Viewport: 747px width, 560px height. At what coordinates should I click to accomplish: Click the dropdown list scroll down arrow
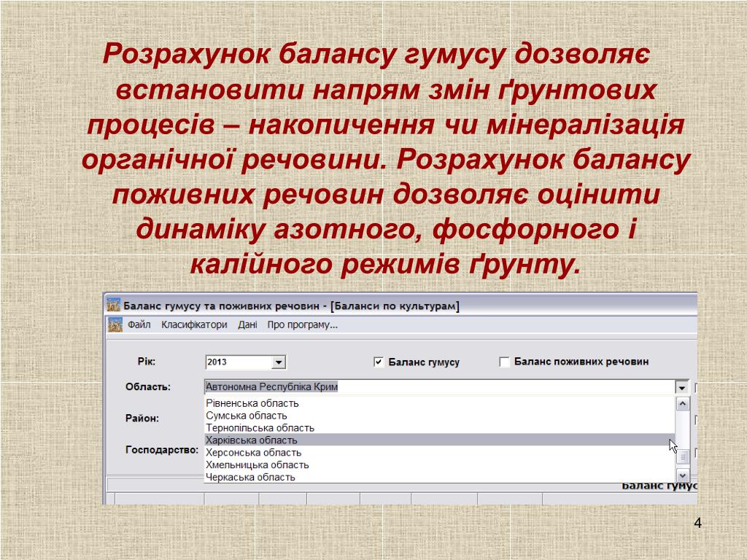683,475
